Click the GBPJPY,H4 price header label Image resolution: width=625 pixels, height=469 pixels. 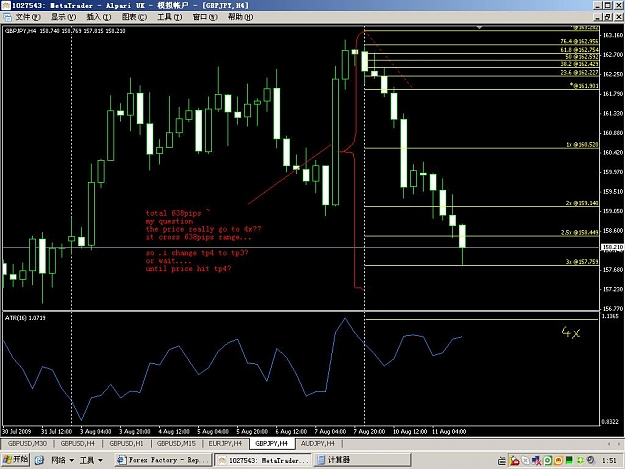point(65,31)
